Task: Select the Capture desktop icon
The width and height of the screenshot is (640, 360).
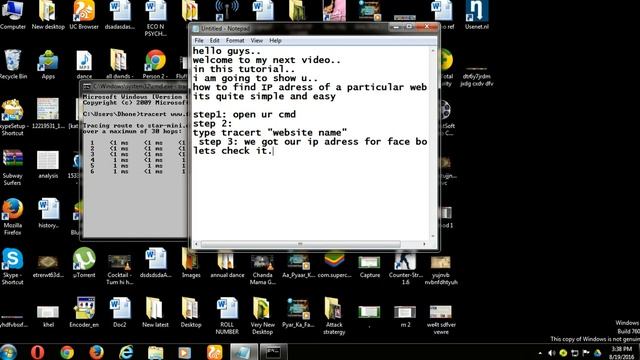Action: tap(370, 267)
